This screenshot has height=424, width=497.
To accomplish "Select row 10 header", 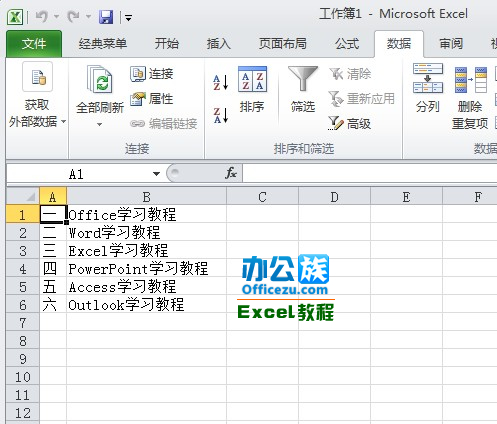I will point(23,377).
